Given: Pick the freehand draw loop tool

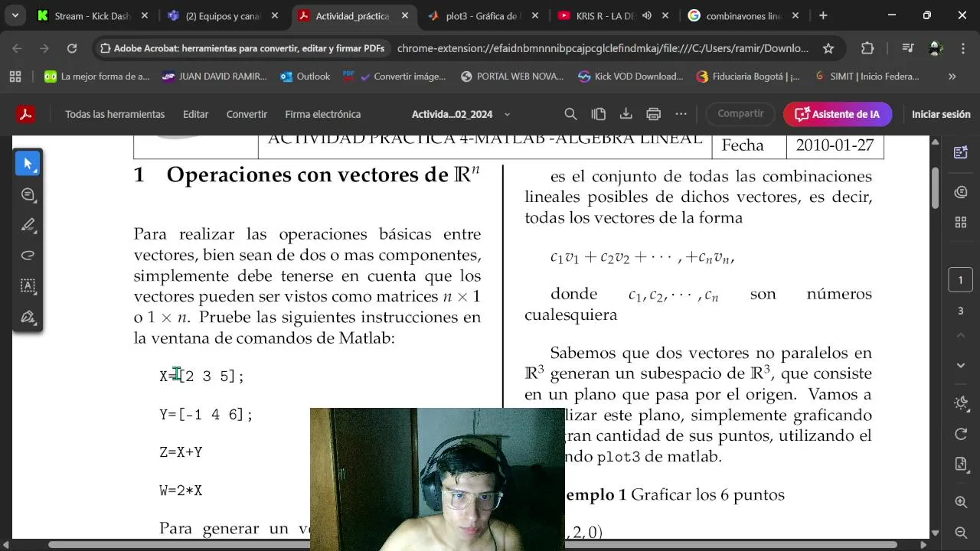Looking at the screenshot, I should click(x=28, y=256).
